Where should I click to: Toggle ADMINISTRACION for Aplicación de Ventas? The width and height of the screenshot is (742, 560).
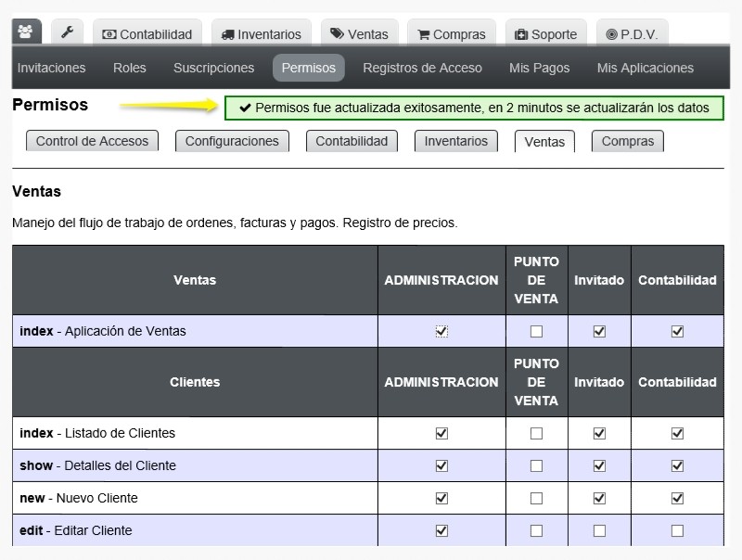point(441,331)
